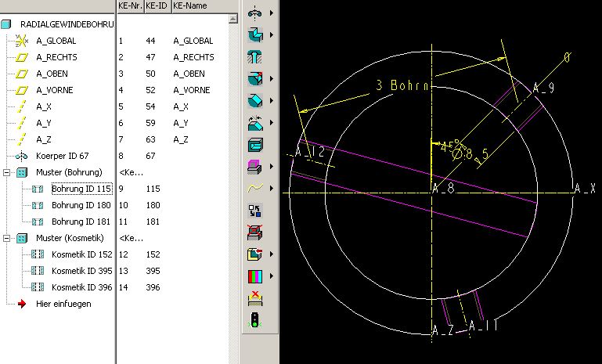
Task: Select the A_RECHTS datum plane
Action: (56, 57)
